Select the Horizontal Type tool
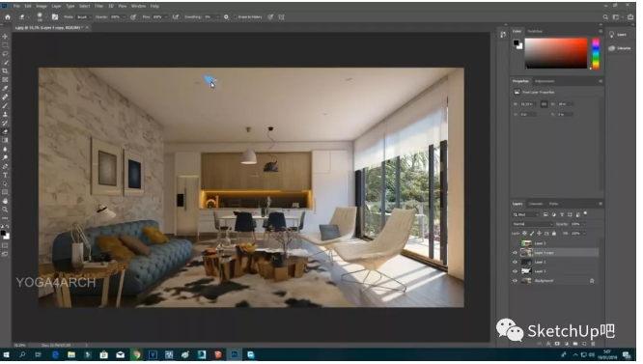This screenshot has width=643, height=364. point(5,175)
